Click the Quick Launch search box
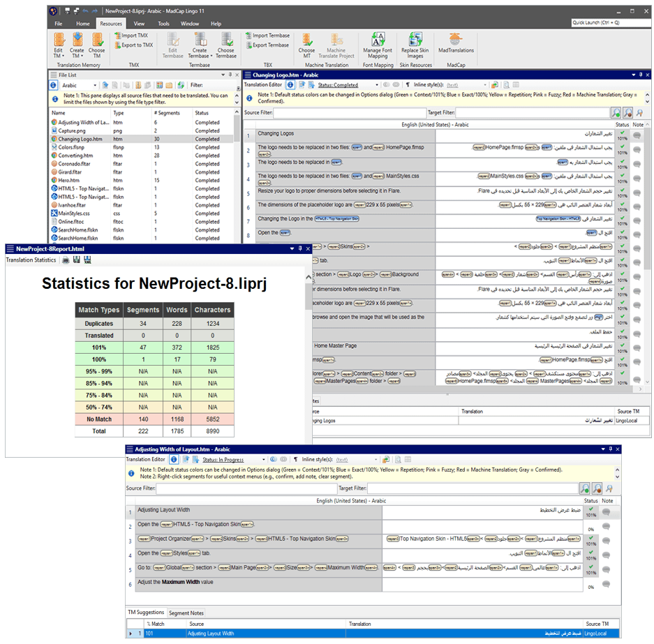This screenshot has width=654, height=644. (x=611, y=22)
